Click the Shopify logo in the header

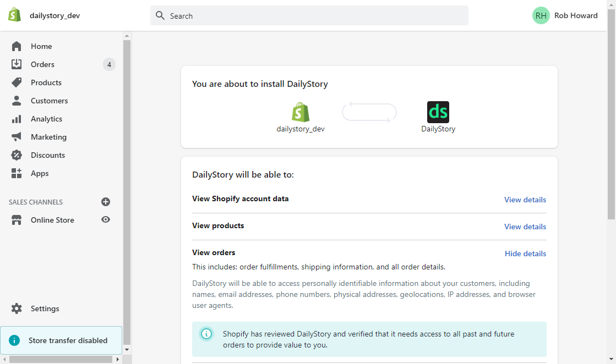14,15
